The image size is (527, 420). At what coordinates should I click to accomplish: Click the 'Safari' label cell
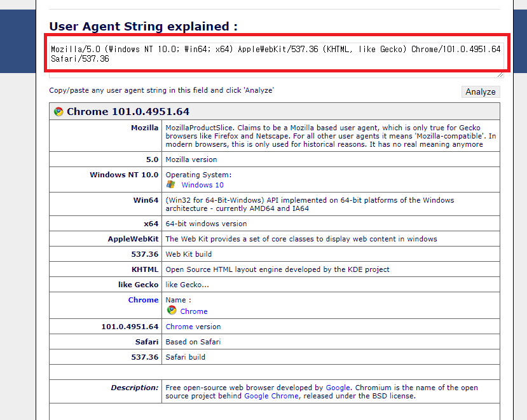106,342
